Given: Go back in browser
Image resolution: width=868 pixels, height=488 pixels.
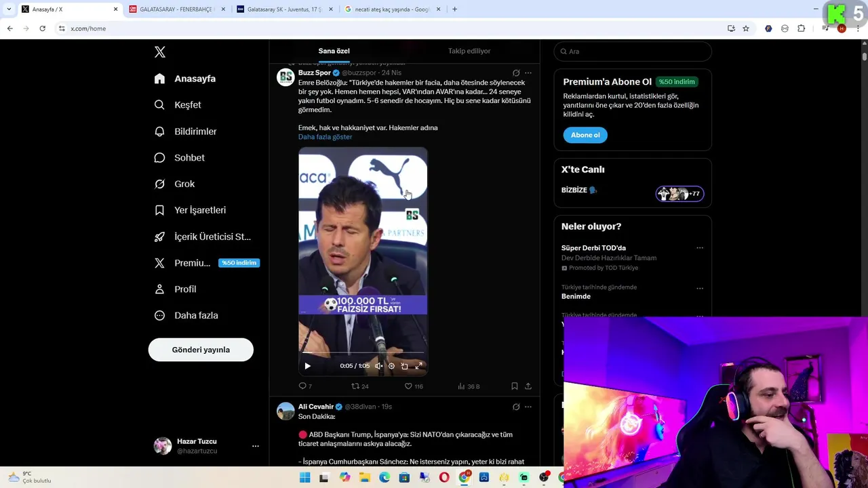Looking at the screenshot, I should 9,28.
